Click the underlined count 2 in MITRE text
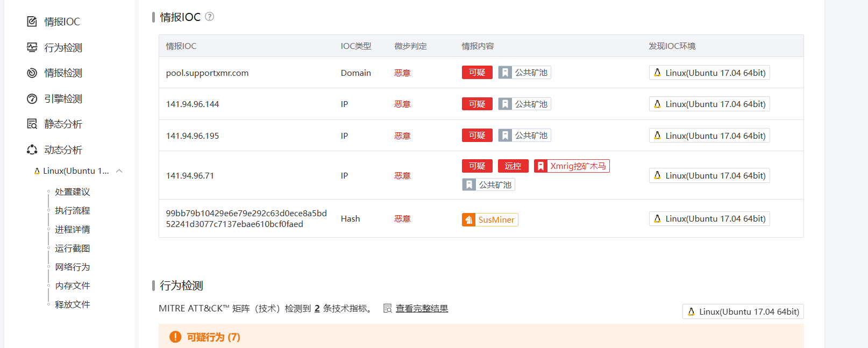Screen dimensions: 868x348 [317, 308]
